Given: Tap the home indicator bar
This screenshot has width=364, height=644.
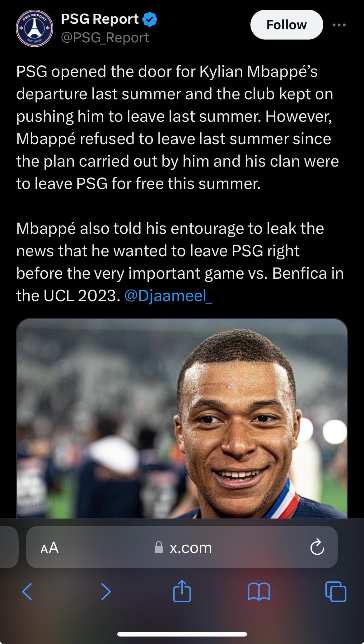Looking at the screenshot, I should pyautogui.click(x=182, y=634).
